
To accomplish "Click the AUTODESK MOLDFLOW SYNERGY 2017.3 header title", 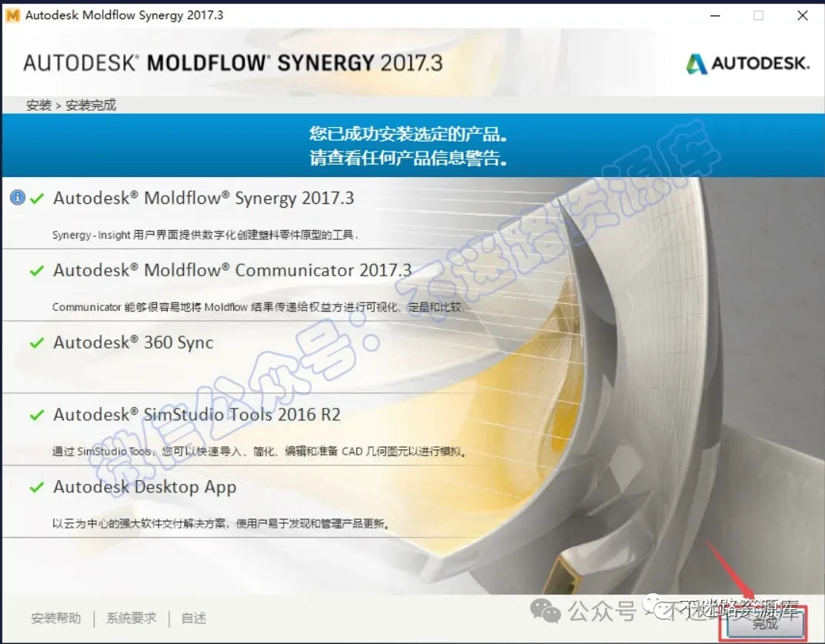I will pos(233,63).
